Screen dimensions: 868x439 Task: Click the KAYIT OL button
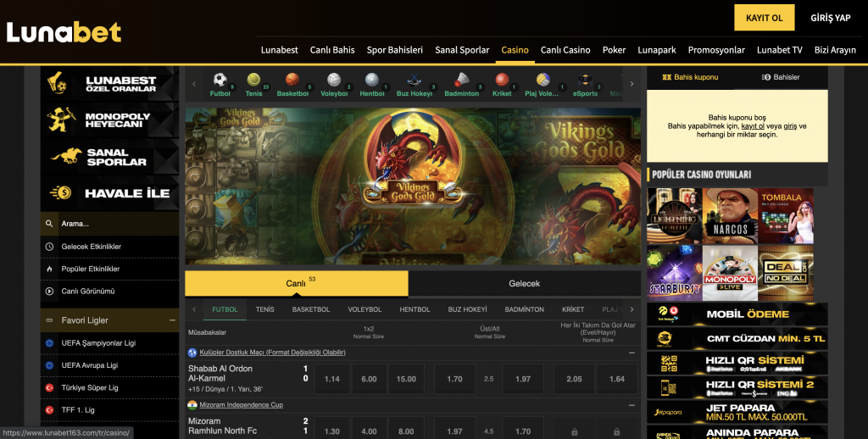tap(765, 18)
